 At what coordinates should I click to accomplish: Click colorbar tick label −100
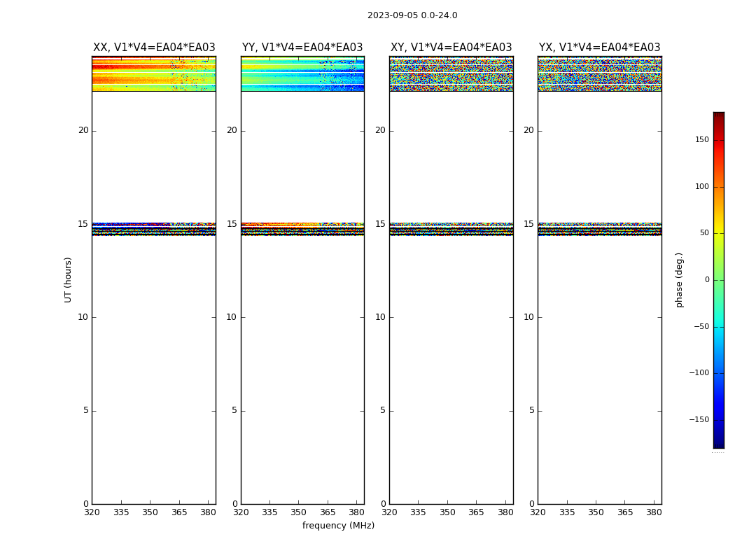click(699, 372)
